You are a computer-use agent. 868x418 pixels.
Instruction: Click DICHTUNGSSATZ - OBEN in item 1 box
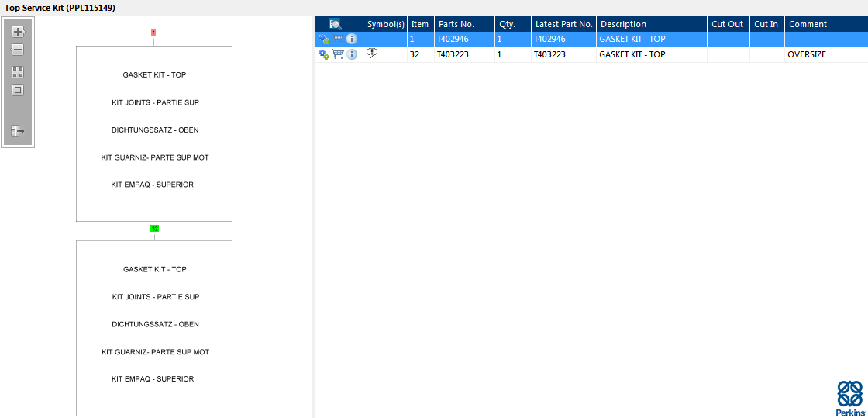[x=155, y=130]
